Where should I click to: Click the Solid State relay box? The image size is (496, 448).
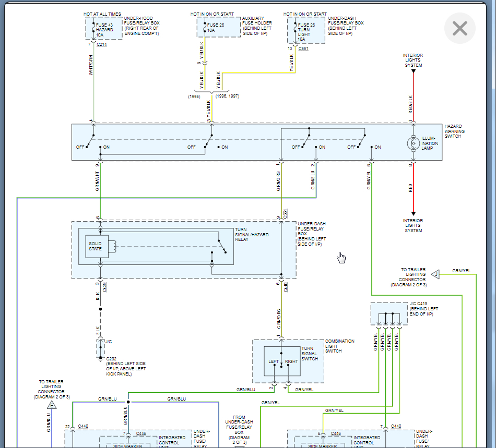point(97,247)
